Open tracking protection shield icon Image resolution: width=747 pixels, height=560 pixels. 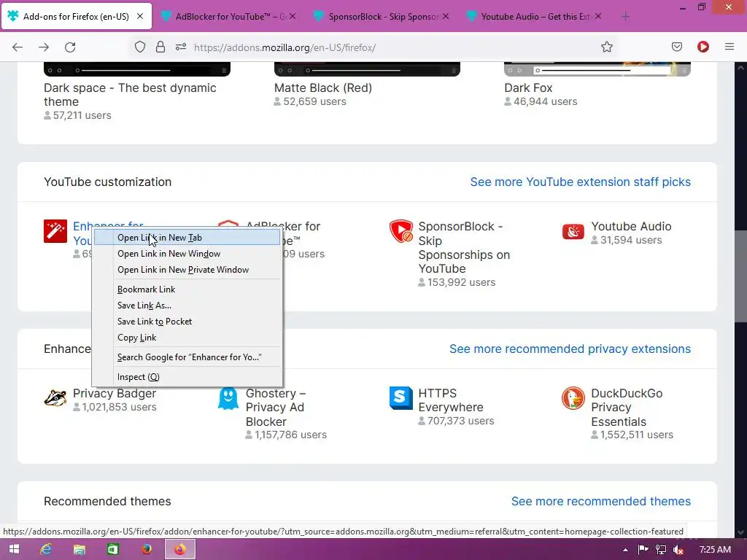139,47
